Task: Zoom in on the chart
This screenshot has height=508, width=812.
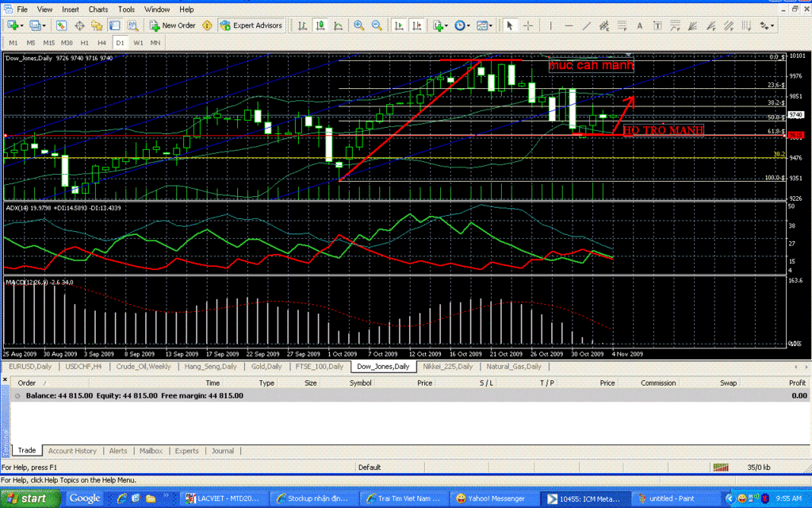Action: (x=358, y=25)
